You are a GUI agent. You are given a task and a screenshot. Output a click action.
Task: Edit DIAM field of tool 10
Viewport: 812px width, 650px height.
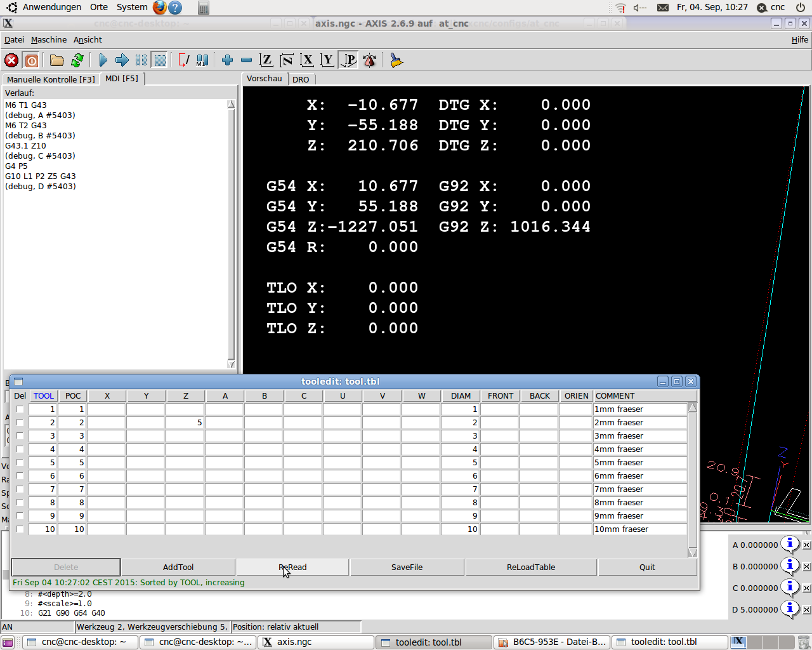pyautogui.click(x=460, y=529)
